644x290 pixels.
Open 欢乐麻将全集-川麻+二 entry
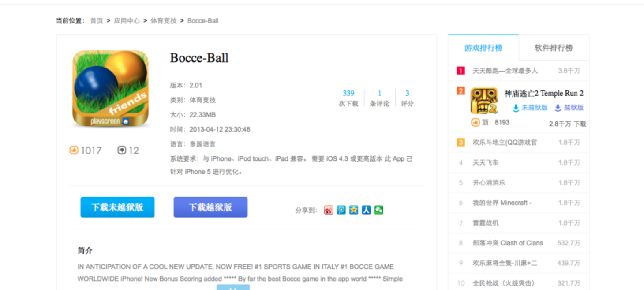[x=505, y=263]
